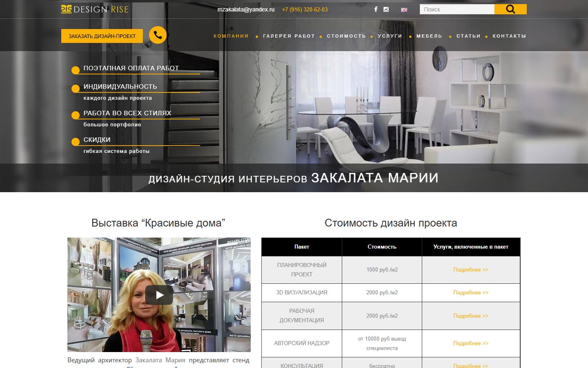Click the Design Rise logo
The width and height of the screenshot is (588, 368).
[95, 9]
